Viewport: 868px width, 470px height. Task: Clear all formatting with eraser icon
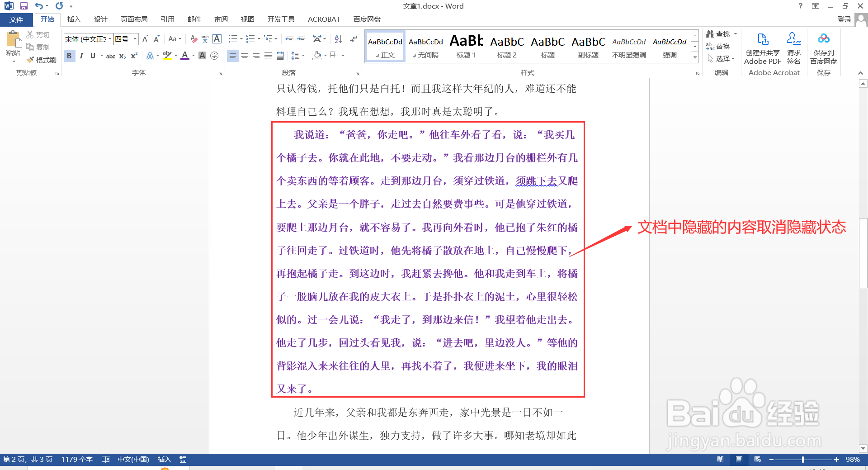[193, 39]
